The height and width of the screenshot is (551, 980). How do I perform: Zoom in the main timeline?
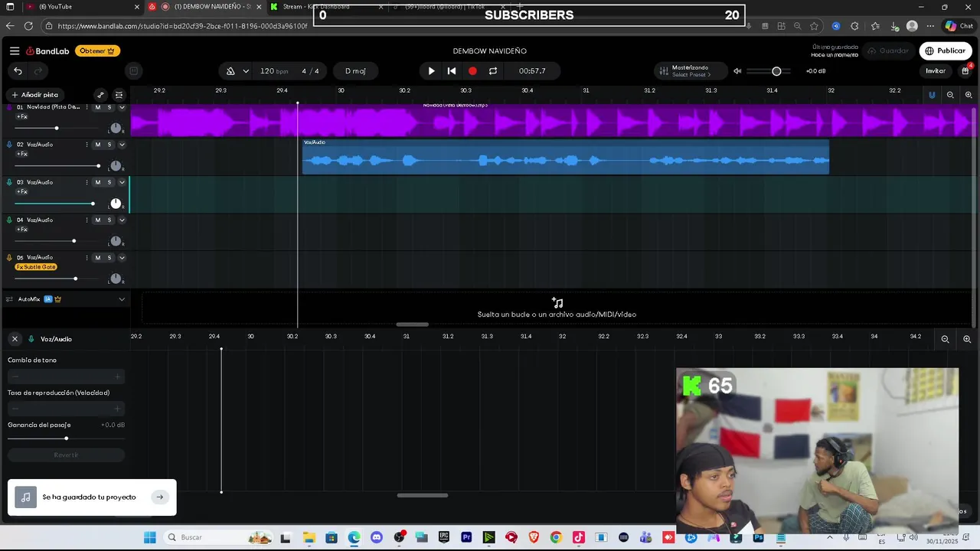(969, 95)
